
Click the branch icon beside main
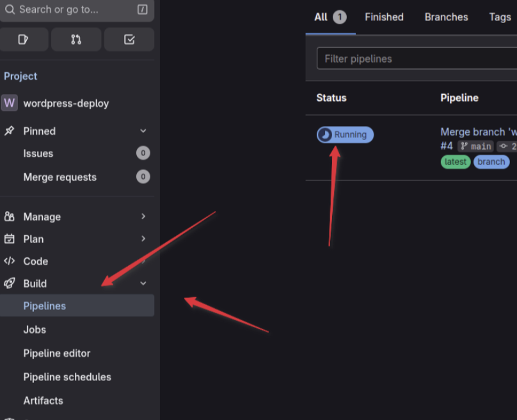coord(465,146)
